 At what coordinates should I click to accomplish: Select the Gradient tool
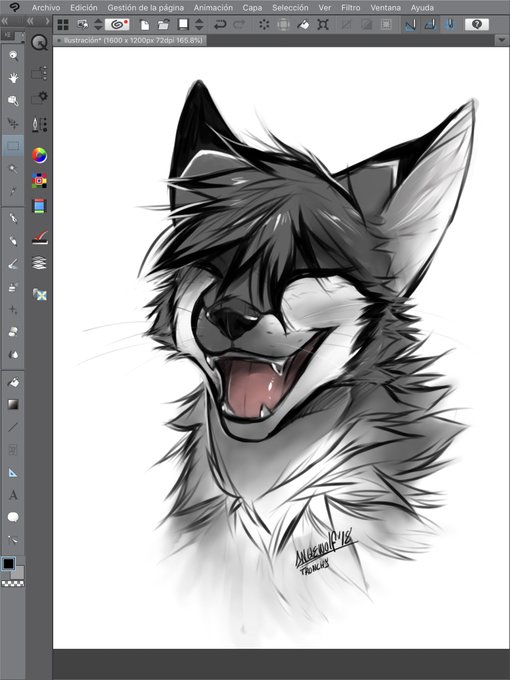pyautogui.click(x=13, y=405)
